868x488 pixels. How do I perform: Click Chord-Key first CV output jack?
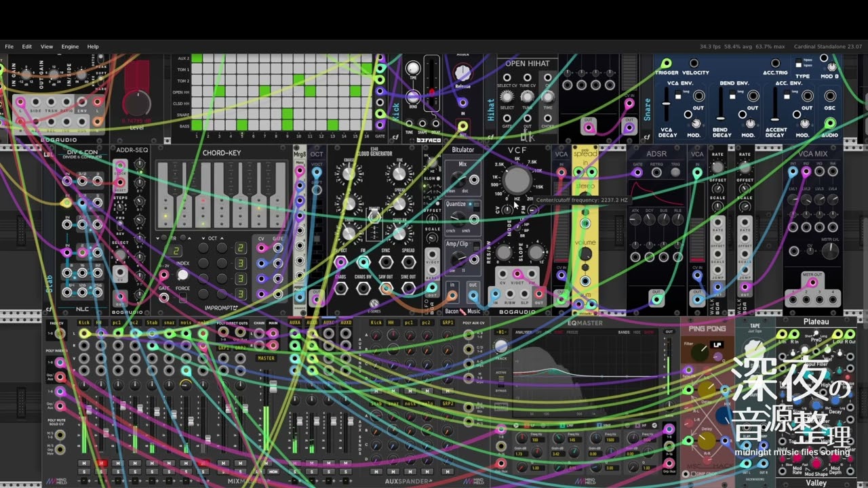tap(261, 248)
